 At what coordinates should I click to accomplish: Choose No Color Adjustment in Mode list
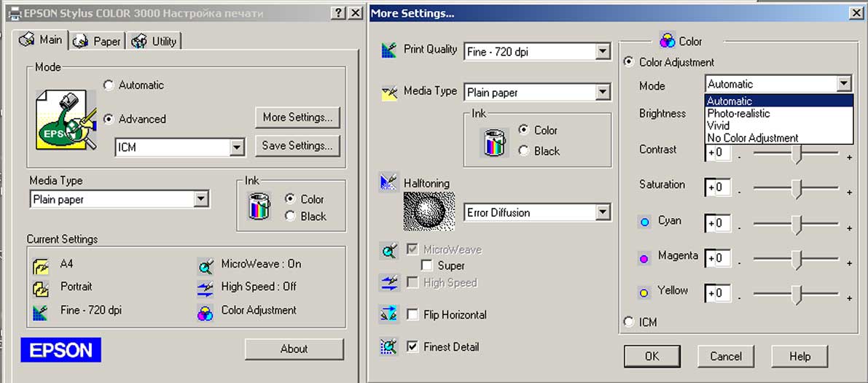[779, 138]
